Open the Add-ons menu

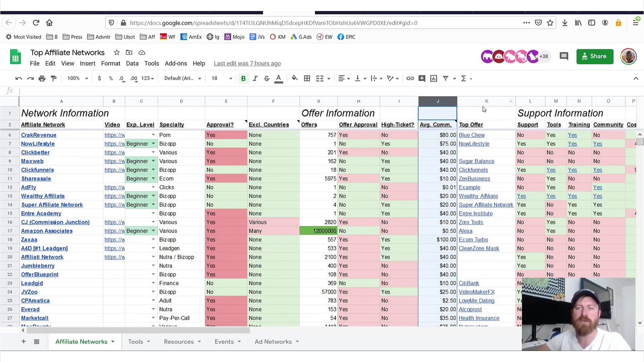click(x=176, y=63)
